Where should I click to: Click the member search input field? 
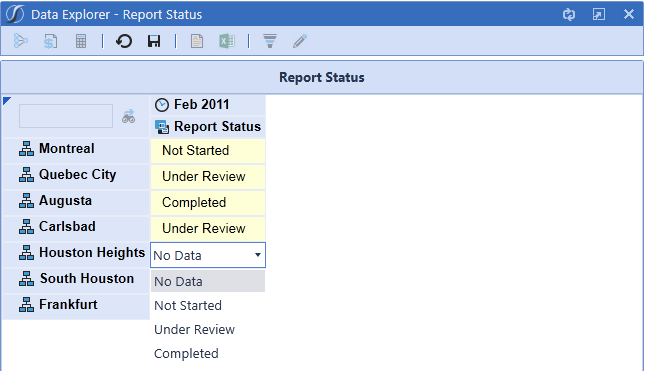[66, 116]
